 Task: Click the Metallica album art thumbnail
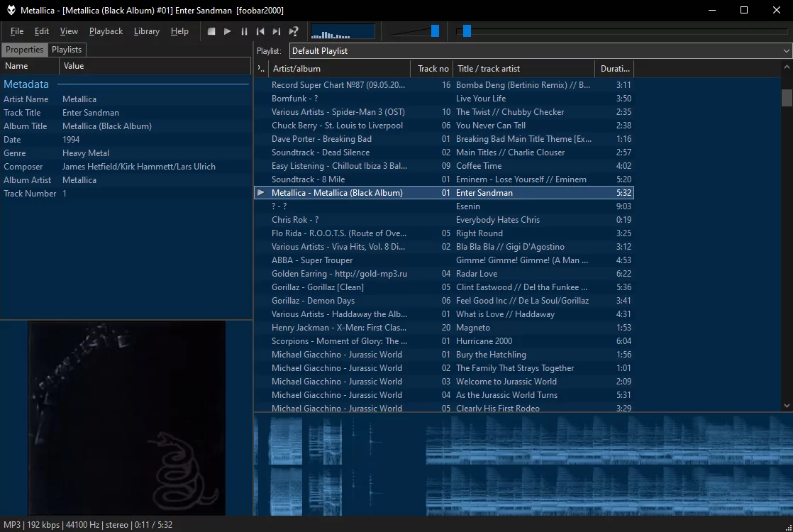(x=126, y=419)
